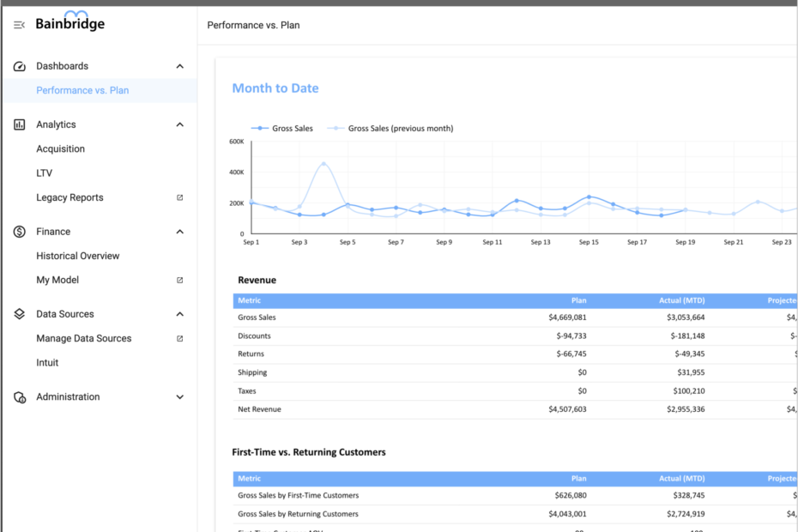Select the Intuit data source
Image resolution: width=798 pixels, height=532 pixels.
point(47,362)
